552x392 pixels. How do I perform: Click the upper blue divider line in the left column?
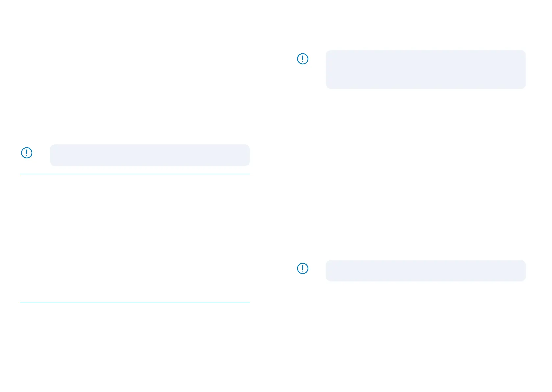coord(135,174)
